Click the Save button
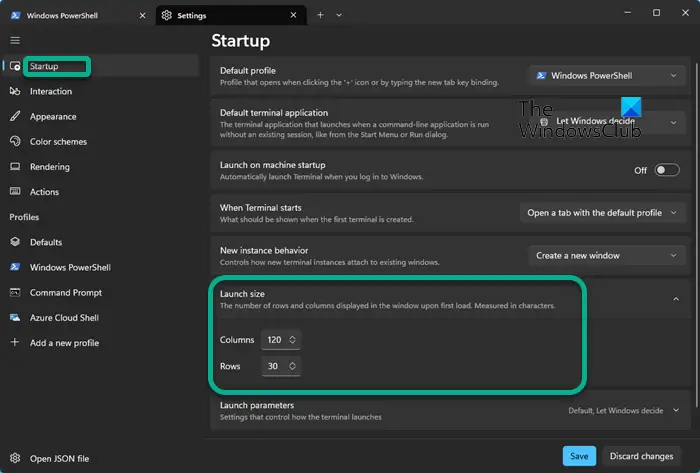700x473 pixels. click(579, 456)
